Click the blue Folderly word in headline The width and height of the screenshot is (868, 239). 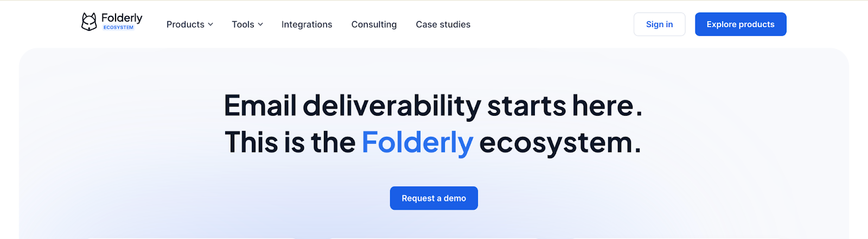coord(417,143)
